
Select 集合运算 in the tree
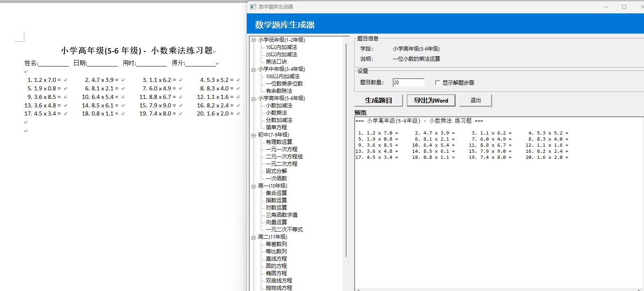[x=276, y=193]
